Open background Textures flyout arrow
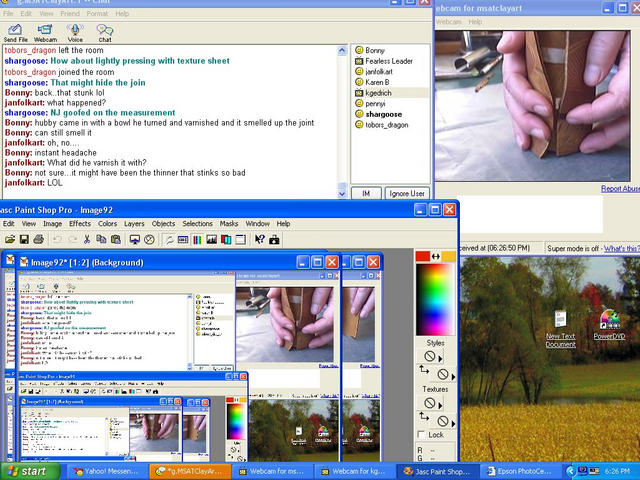The width and height of the screenshot is (640, 480). pos(453,423)
